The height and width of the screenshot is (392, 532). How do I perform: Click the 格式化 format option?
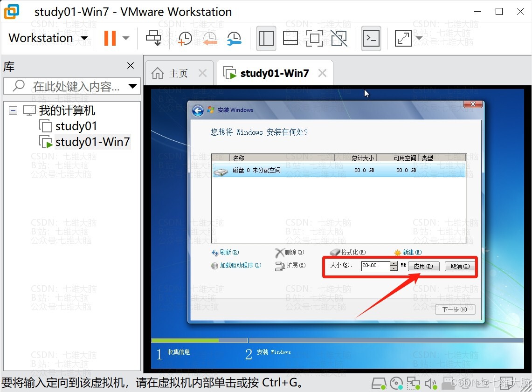pos(348,252)
